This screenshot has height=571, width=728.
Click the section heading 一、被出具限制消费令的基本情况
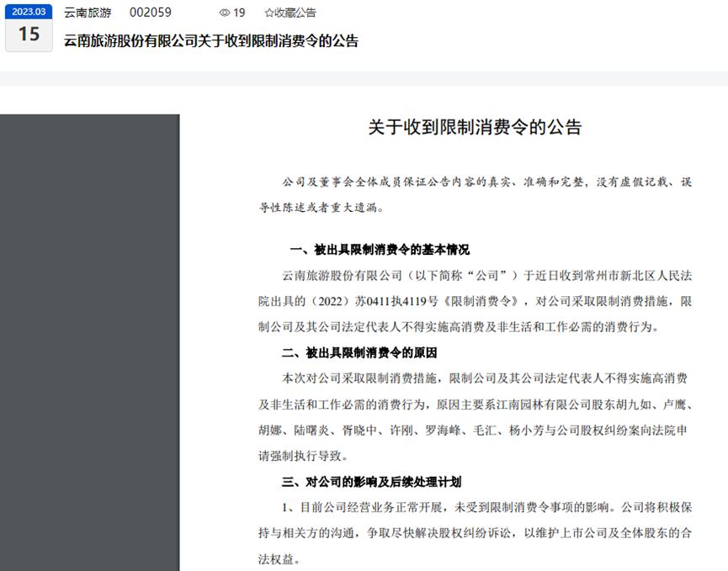380,250
